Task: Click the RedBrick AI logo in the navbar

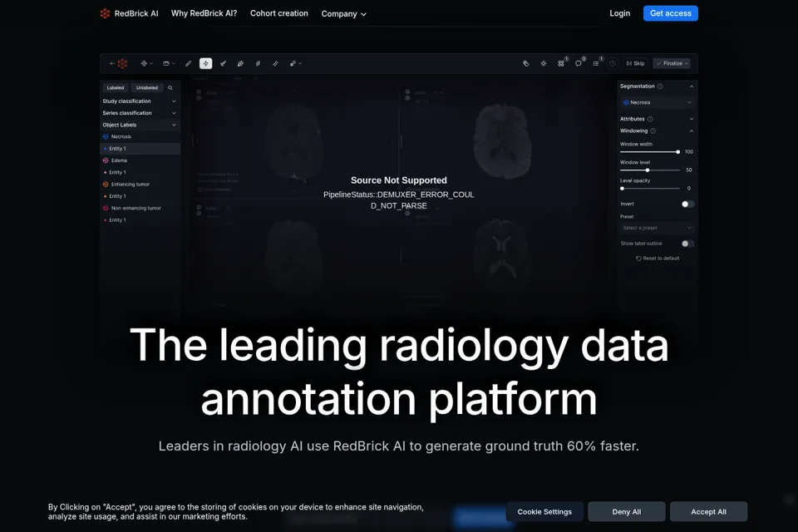Action: 130,13
